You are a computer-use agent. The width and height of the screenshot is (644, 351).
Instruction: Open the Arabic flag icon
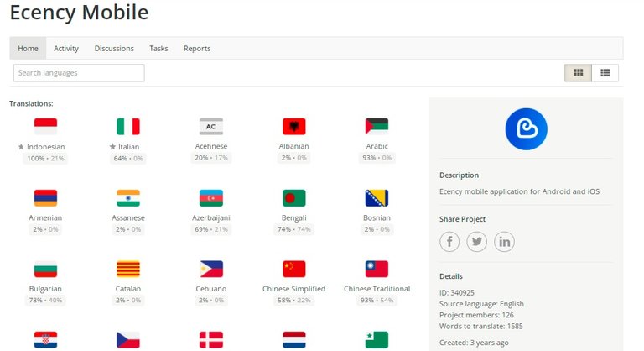[x=377, y=126]
